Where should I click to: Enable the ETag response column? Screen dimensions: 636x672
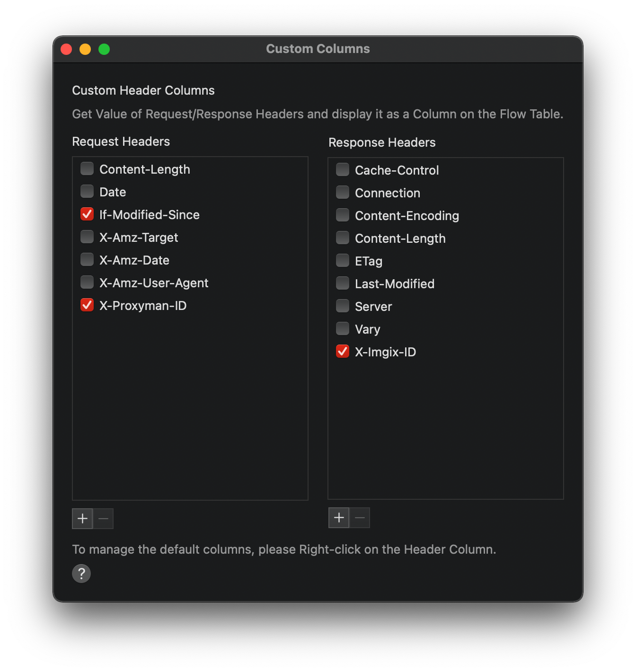pos(342,260)
